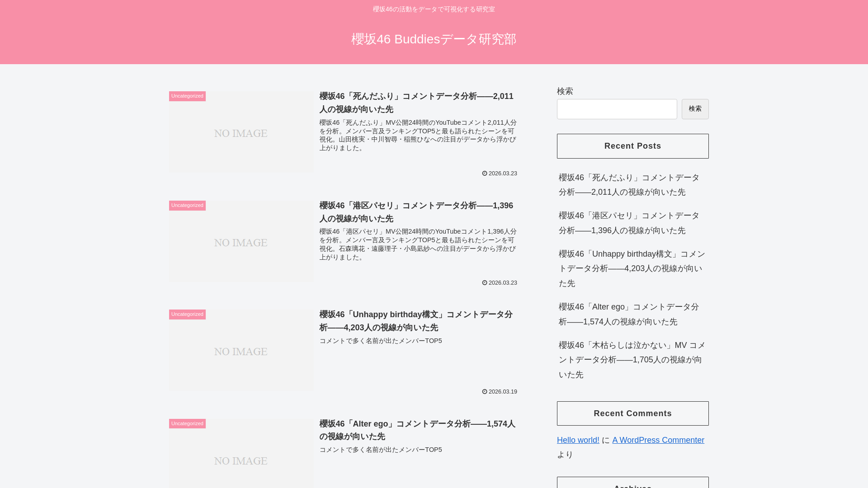Click the NO IMAGE thumbnail for Alter ego post
Screen dimensions: 868x488
click(241, 454)
